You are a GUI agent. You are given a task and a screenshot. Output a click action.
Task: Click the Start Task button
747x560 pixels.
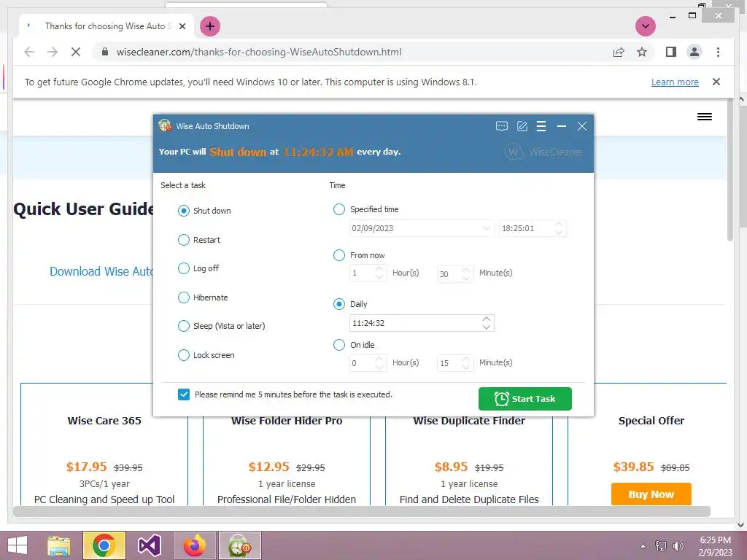[x=525, y=399]
